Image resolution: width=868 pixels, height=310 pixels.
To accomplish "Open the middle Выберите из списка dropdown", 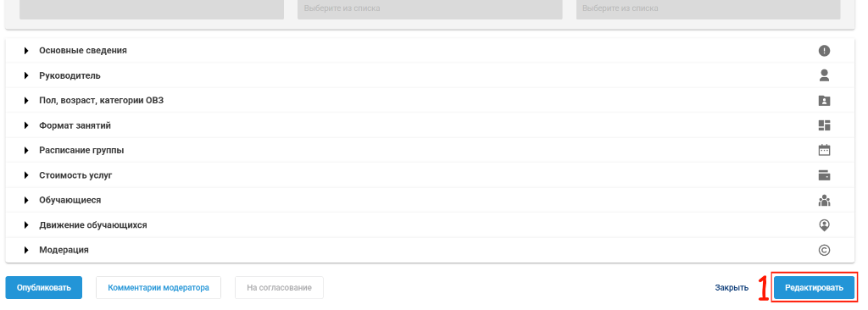I will click(430, 8).
